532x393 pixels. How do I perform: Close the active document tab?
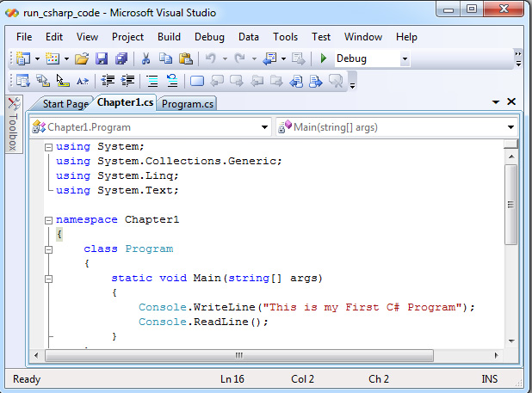tap(511, 101)
